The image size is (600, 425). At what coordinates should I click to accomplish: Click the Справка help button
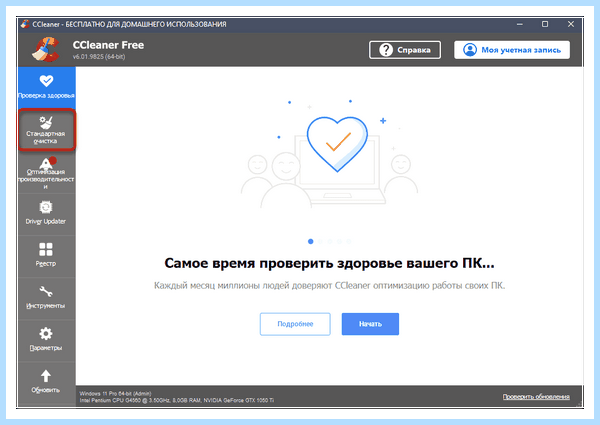click(x=405, y=50)
